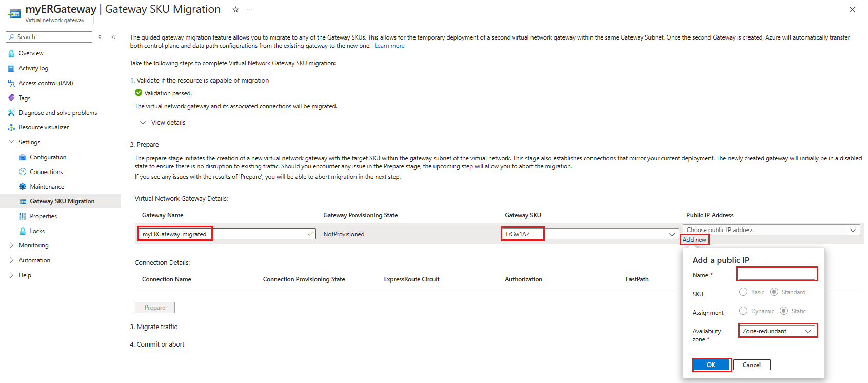
Task: Click the 'FastPath' column header
Action: pyautogui.click(x=637, y=279)
